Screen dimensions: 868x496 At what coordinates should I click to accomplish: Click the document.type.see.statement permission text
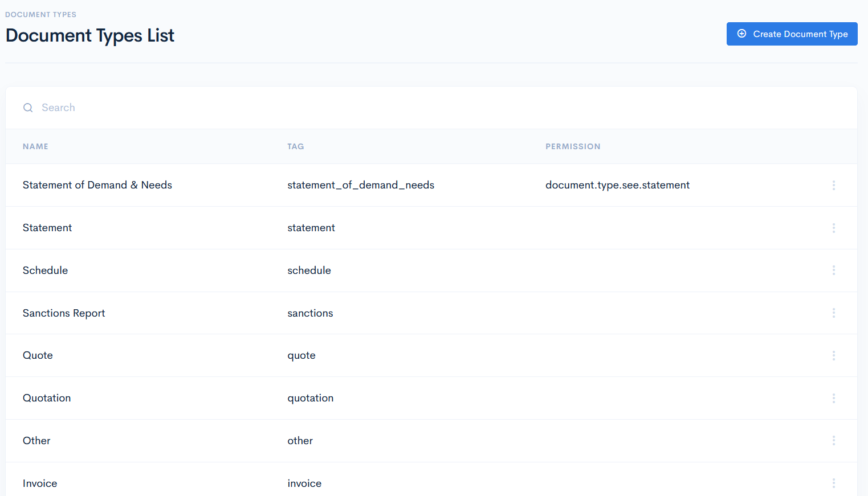(617, 185)
